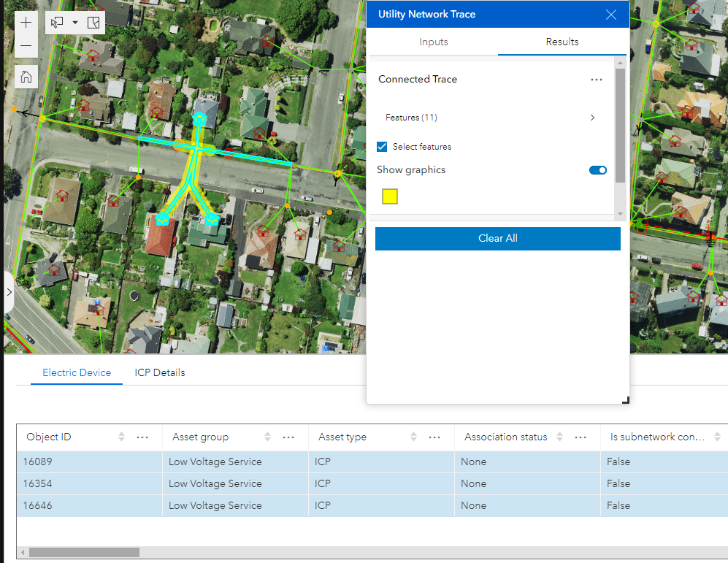Go to the default home extent

pos(26,77)
